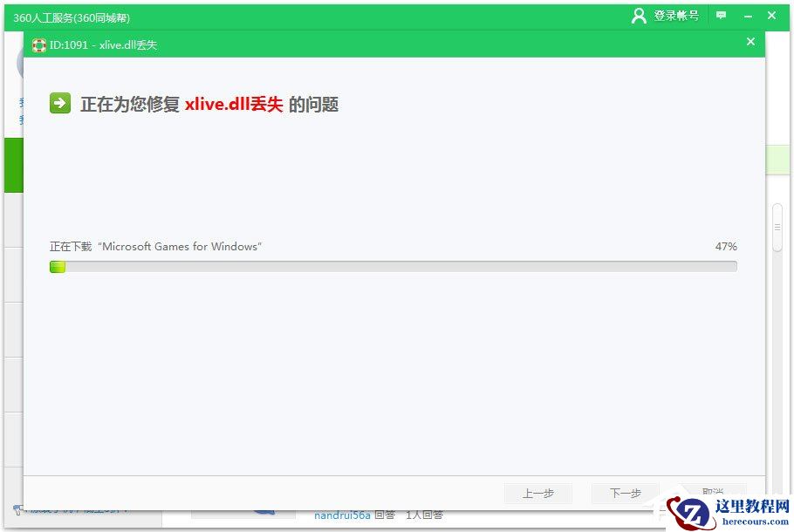Click the green arrow icon beside repair heading
The image size is (794, 532).
pos(59,102)
